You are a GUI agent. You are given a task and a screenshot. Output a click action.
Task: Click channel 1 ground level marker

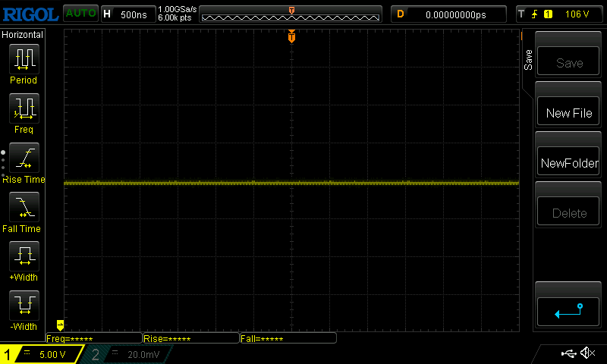pyautogui.click(x=60, y=325)
